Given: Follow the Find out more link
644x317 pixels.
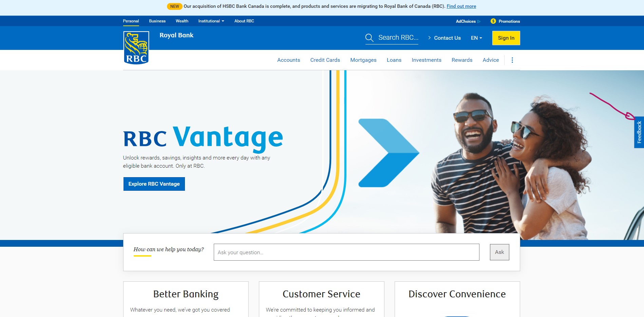Looking at the screenshot, I should [461, 6].
